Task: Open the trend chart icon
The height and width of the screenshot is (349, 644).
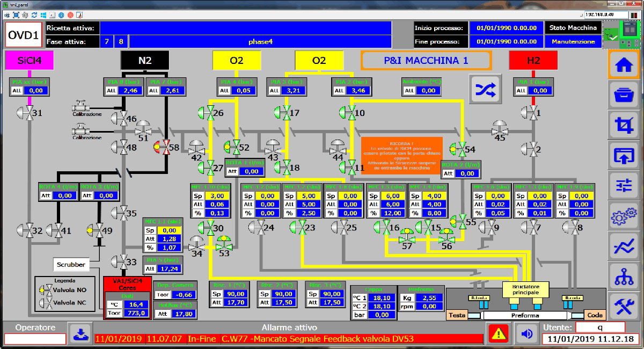Action: coord(623,246)
